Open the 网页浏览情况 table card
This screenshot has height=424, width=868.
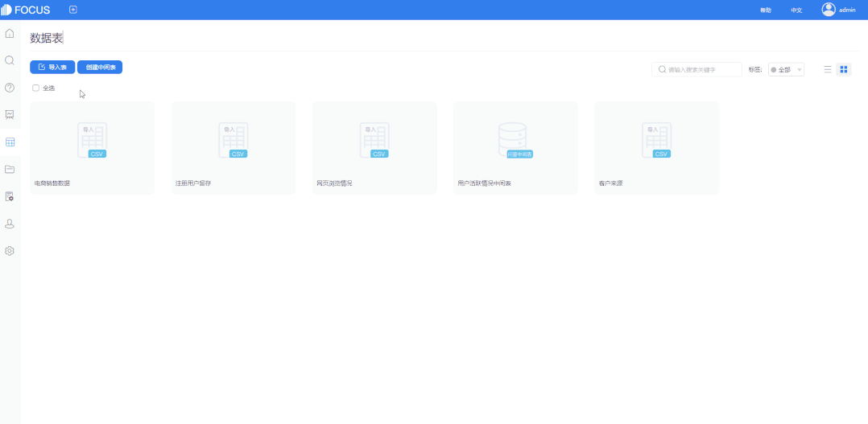tap(374, 148)
